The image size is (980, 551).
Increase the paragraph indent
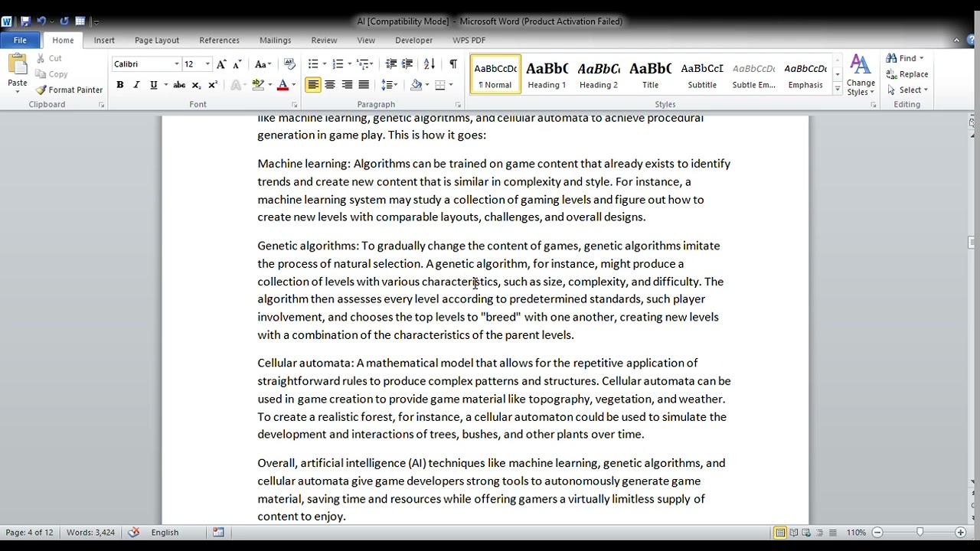pyautogui.click(x=407, y=64)
